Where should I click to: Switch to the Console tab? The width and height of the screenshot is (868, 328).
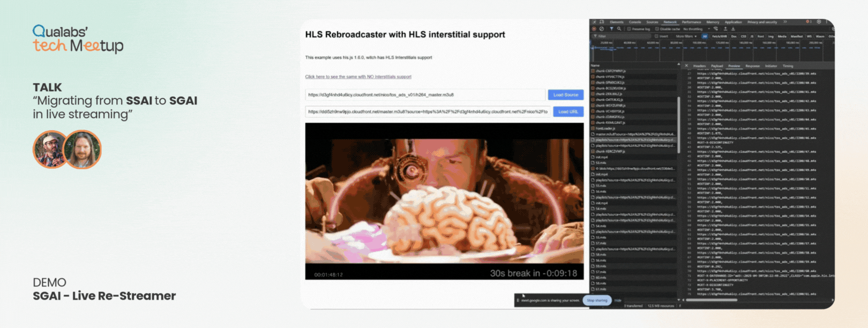coord(635,22)
